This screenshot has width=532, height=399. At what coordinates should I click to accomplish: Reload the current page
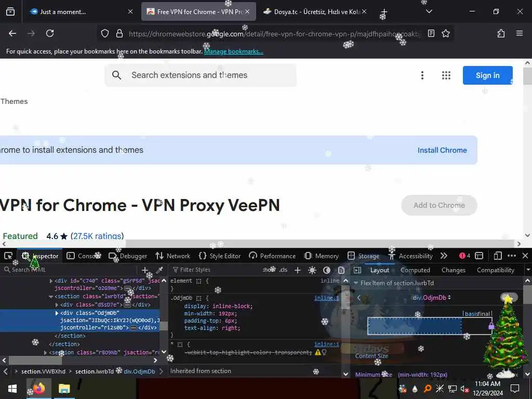[50, 33]
